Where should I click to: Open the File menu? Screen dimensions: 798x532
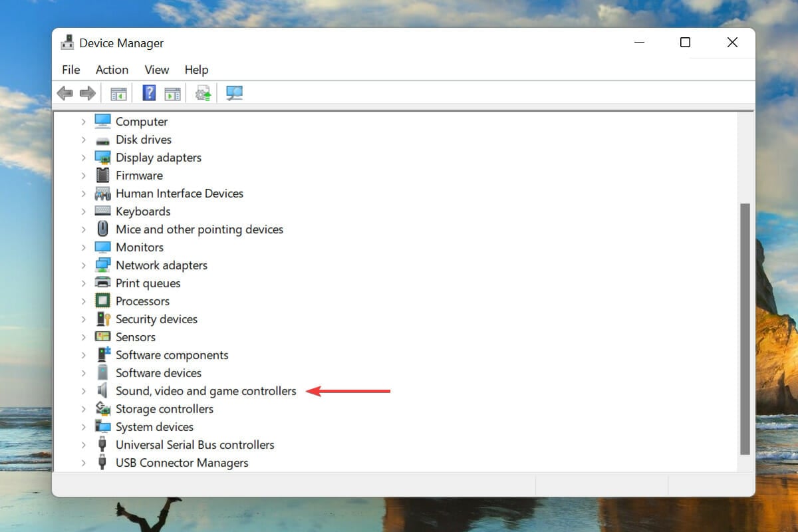click(70, 70)
